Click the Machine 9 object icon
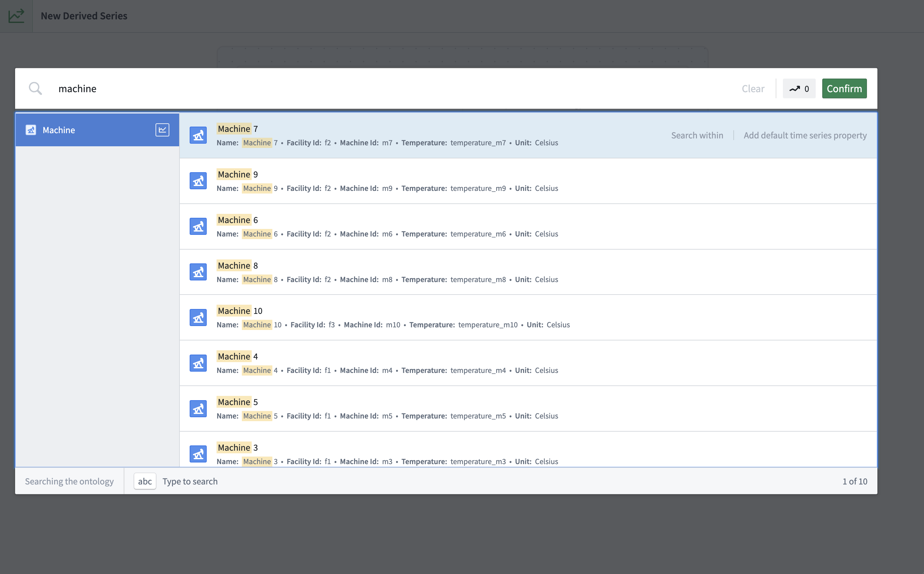This screenshot has width=924, height=574. point(198,181)
